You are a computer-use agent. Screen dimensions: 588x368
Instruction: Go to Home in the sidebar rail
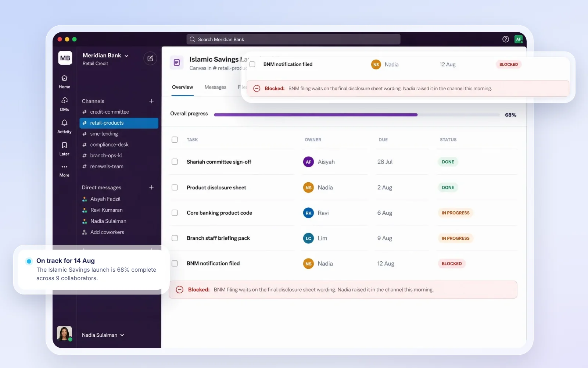[x=64, y=82]
